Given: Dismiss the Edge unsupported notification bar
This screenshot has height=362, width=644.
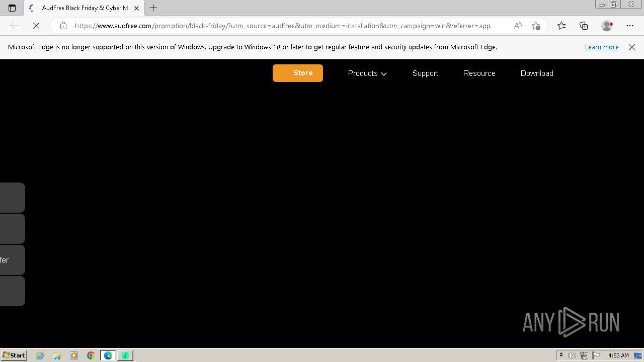Looking at the screenshot, I should pos(632,47).
